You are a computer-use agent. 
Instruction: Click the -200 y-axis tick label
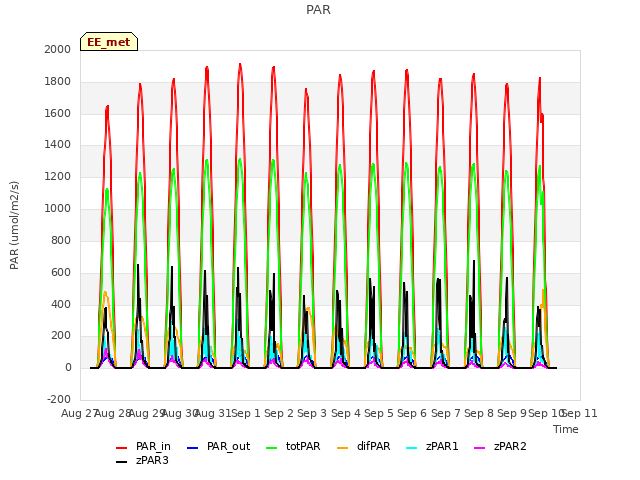[x=59, y=400]
